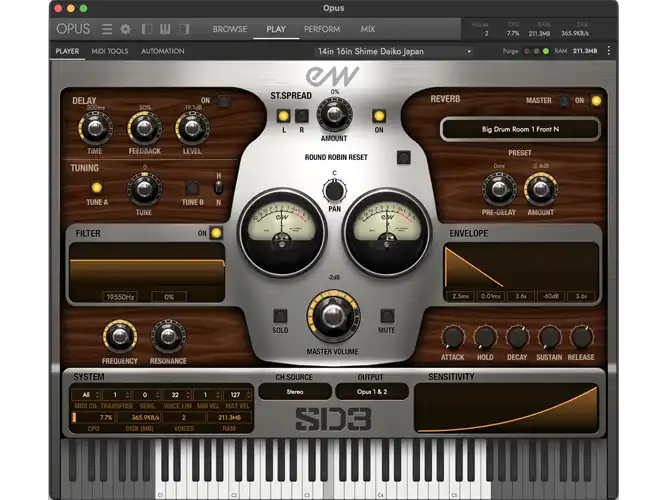Select the PLAYER sub-tab

coord(67,51)
